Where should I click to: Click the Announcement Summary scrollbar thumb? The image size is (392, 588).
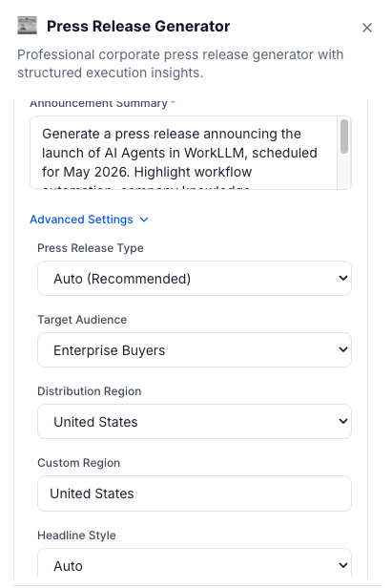(344, 136)
